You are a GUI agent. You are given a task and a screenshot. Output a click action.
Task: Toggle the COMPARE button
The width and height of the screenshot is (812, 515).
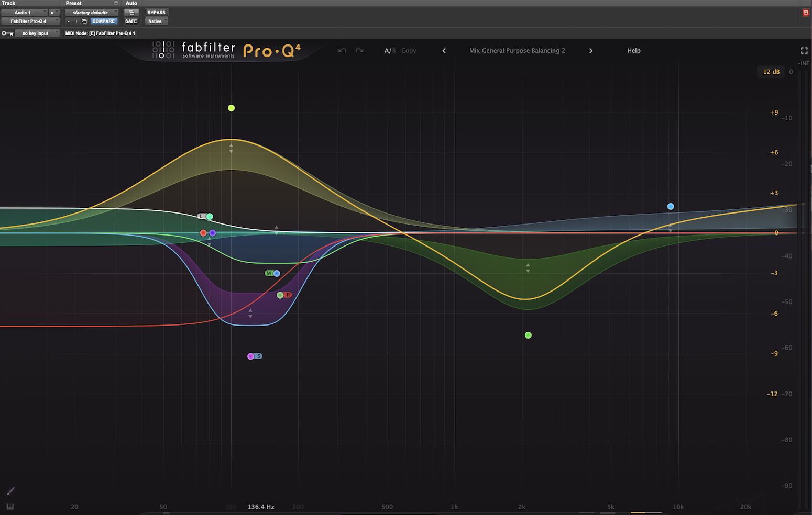(x=103, y=21)
